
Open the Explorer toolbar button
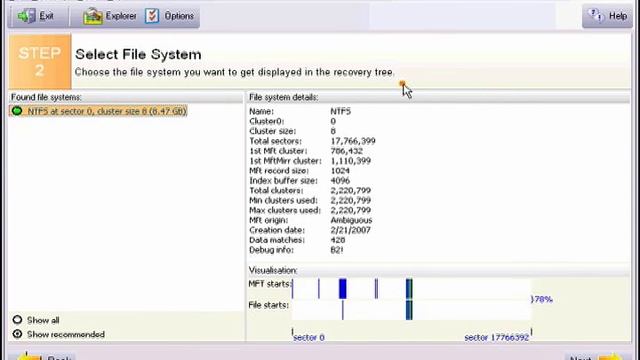[x=109, y=16]
